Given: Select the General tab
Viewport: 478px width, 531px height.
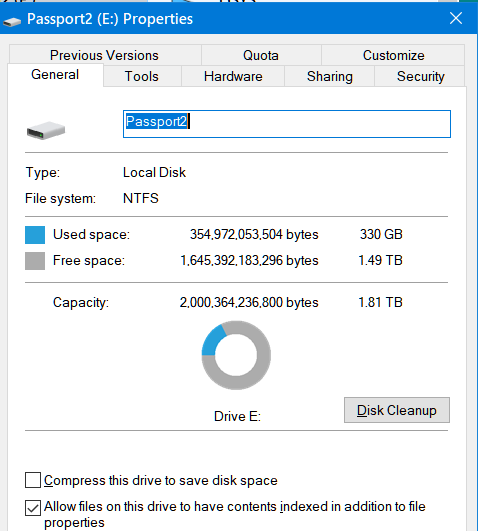Looking at the screenshot, I should point(55,75).
